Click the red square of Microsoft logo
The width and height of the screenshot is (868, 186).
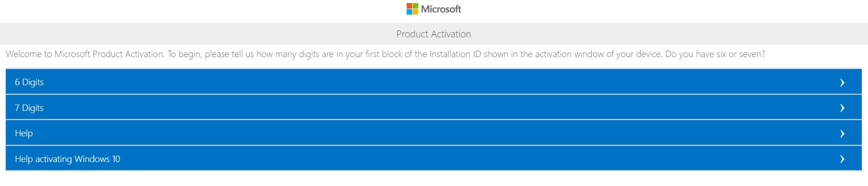(409, 6)
